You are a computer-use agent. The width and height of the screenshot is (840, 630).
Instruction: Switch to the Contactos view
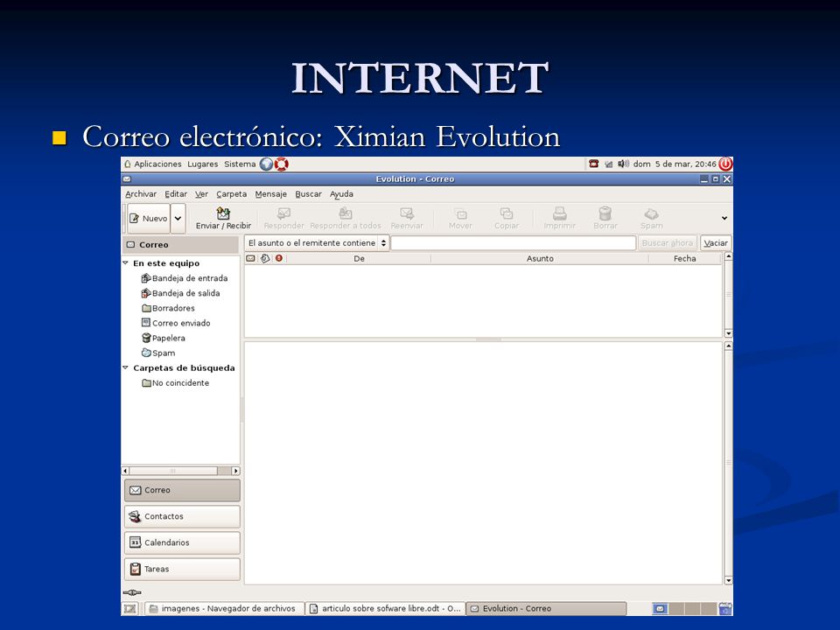coord(182,516)
